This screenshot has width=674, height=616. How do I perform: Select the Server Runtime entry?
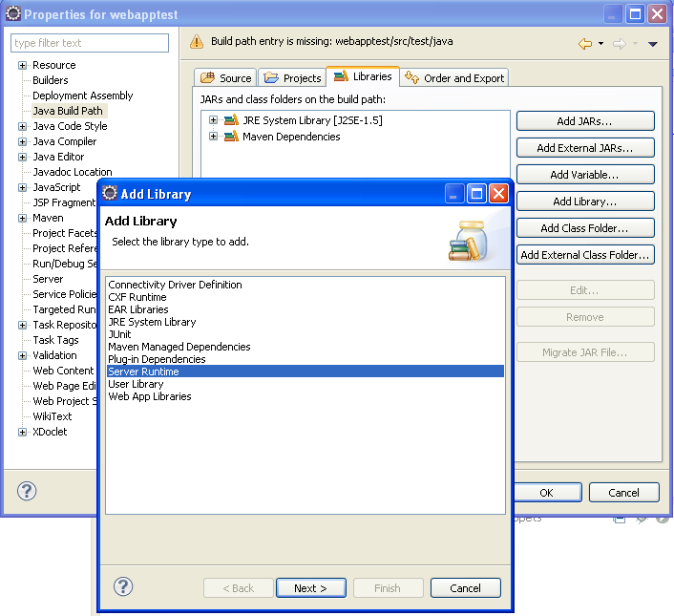pos(305,372)
